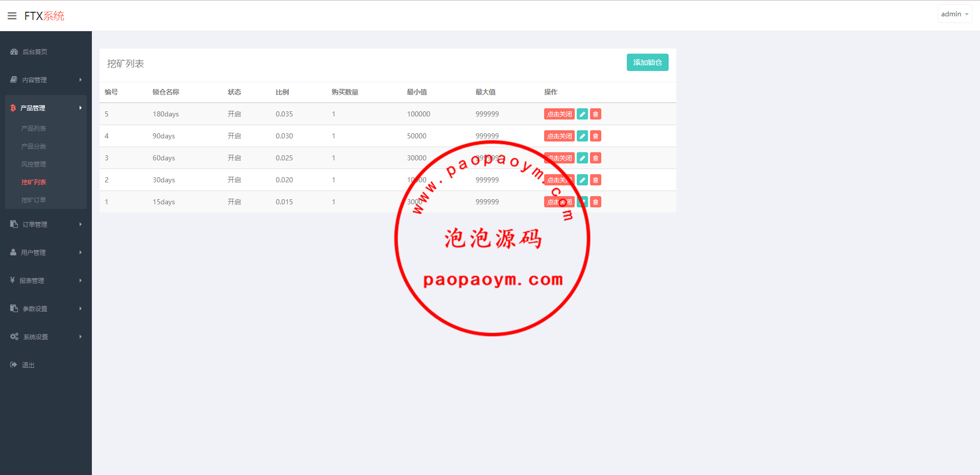Image resolution: width=980 pixels, height=475 pixels.
Task: Toggle the hamburger sidebar menu icon
Action: click(x=12, y=16)
